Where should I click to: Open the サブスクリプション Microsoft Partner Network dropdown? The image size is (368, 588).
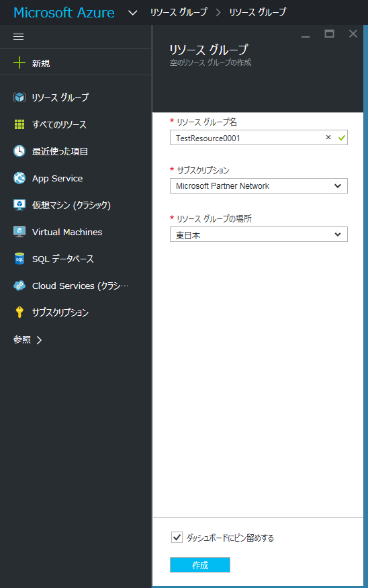259,185
